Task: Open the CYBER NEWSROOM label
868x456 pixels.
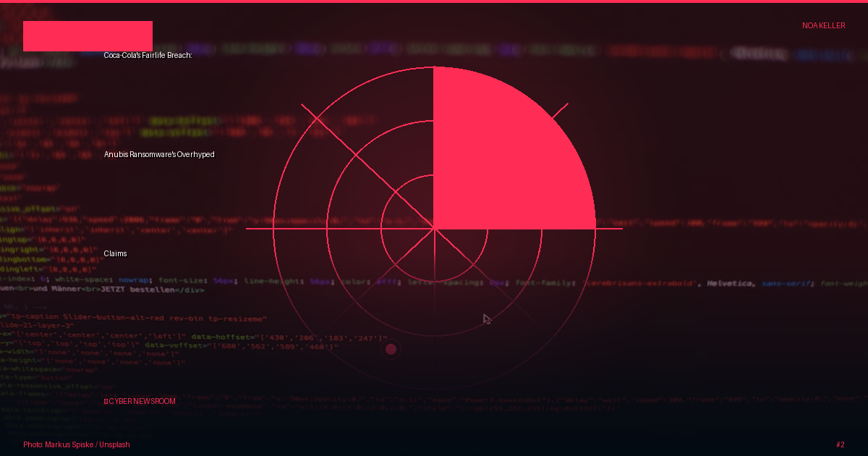Action: click(141, 402)
